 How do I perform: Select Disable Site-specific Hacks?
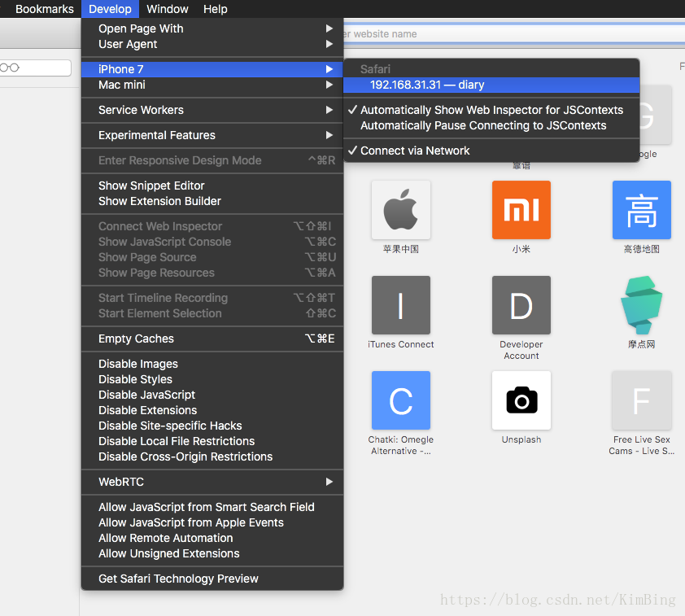(x=212, y=426)
